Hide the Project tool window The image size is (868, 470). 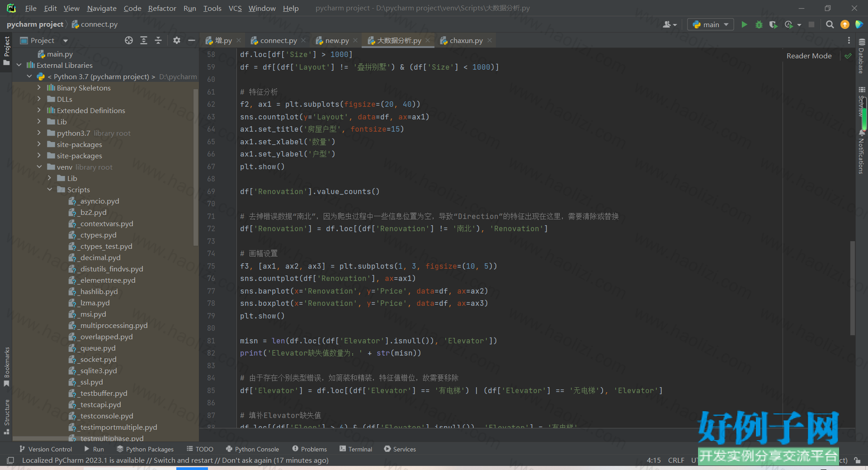192,40
